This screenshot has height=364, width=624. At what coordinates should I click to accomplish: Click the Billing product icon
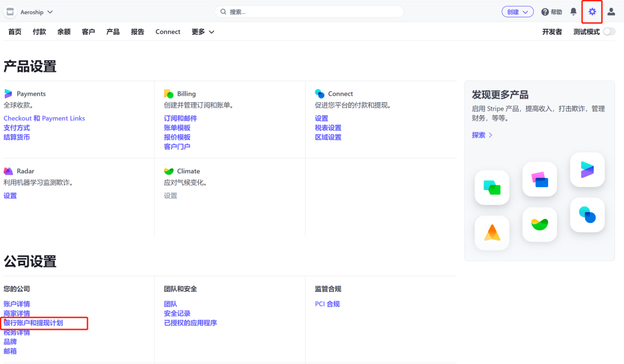(x=169, y=93)
